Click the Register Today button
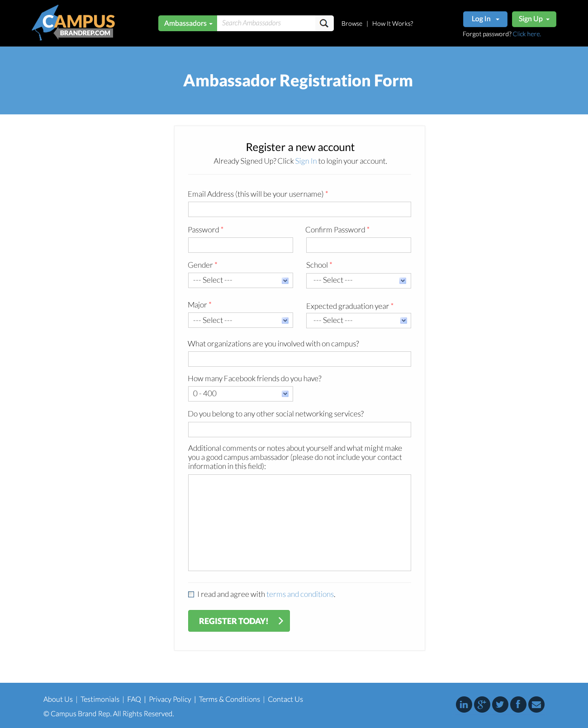Viewport: 588px width, 728px height. [239, 621]
